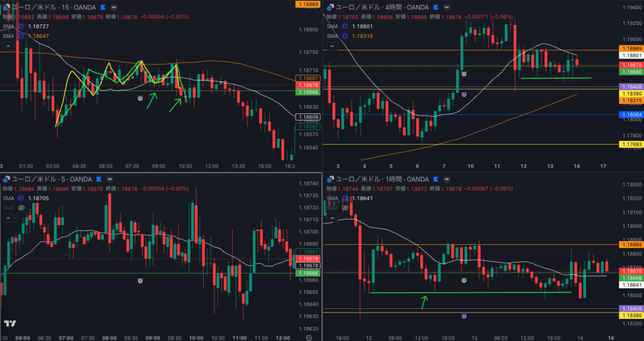644x341 pixels.
Task: Click the blue 1.18064 price label
Action: pyautogui.click(x=631, y=115)
